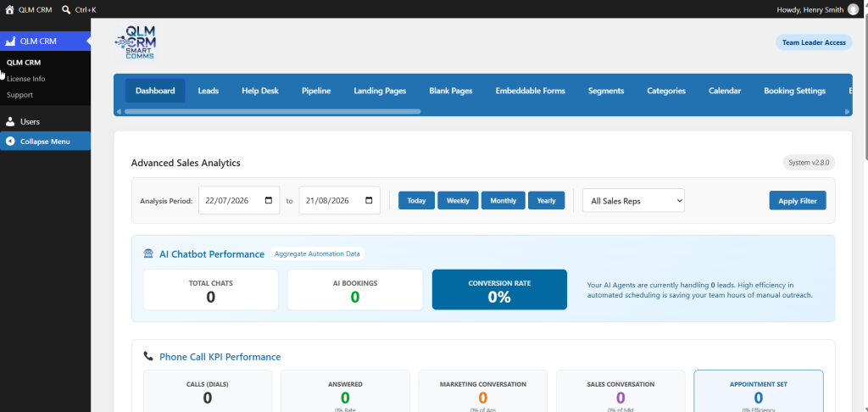
Task: Open the Dashboard tab
Action: (x=155, y=91)
